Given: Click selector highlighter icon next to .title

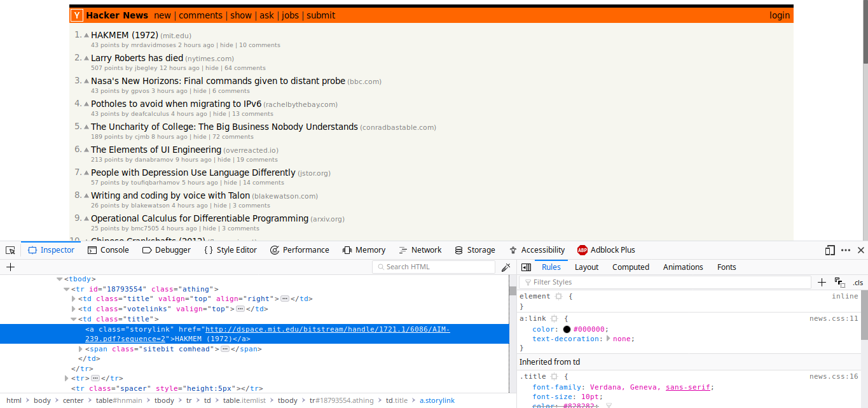Looking at the screenshot, I should [x=554, y=377].
